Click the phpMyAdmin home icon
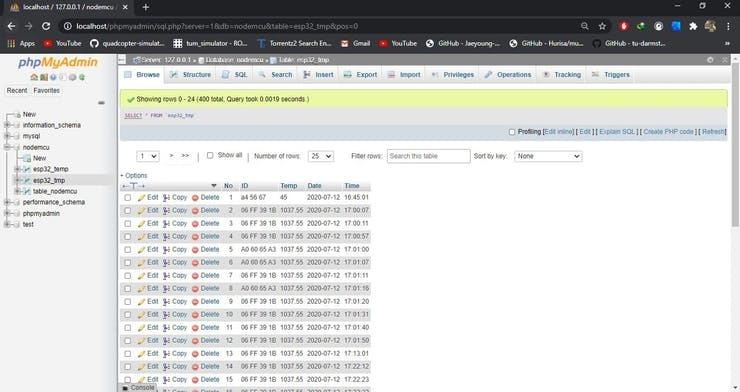Viewport: 740px width, 392px height. 34,77
